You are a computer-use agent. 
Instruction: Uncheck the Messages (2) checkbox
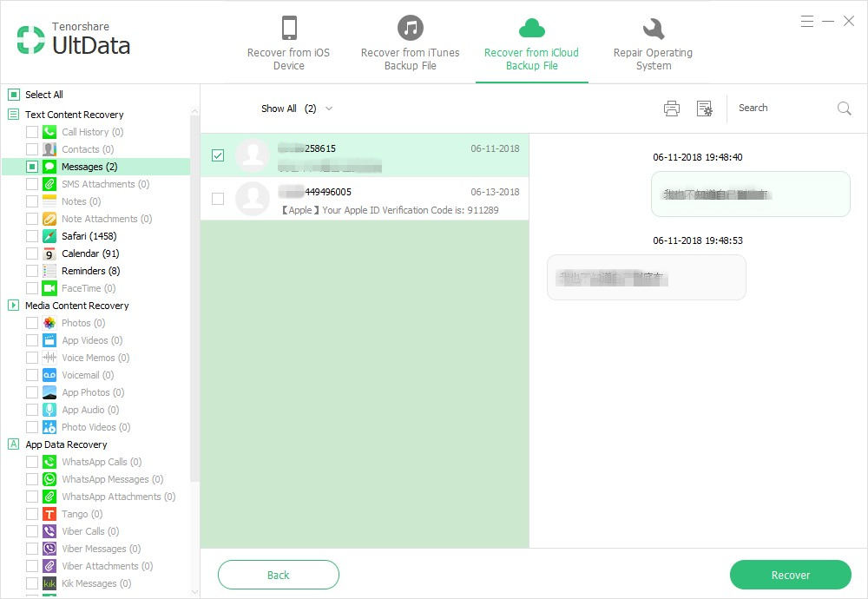(32, 167)
